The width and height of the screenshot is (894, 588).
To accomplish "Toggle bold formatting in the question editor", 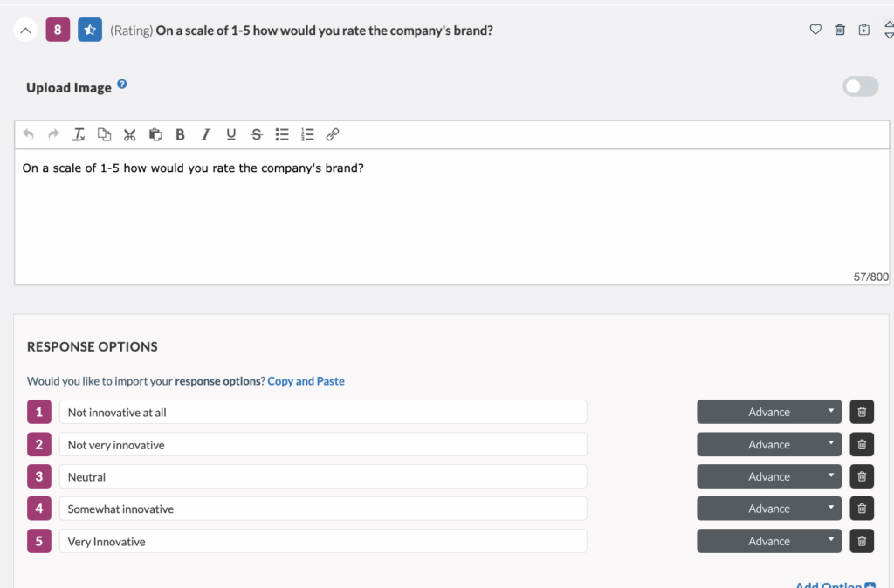I will pos(180,133).
